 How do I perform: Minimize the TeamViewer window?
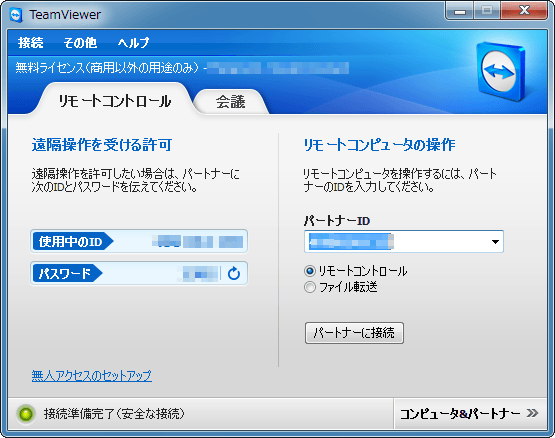459,11
